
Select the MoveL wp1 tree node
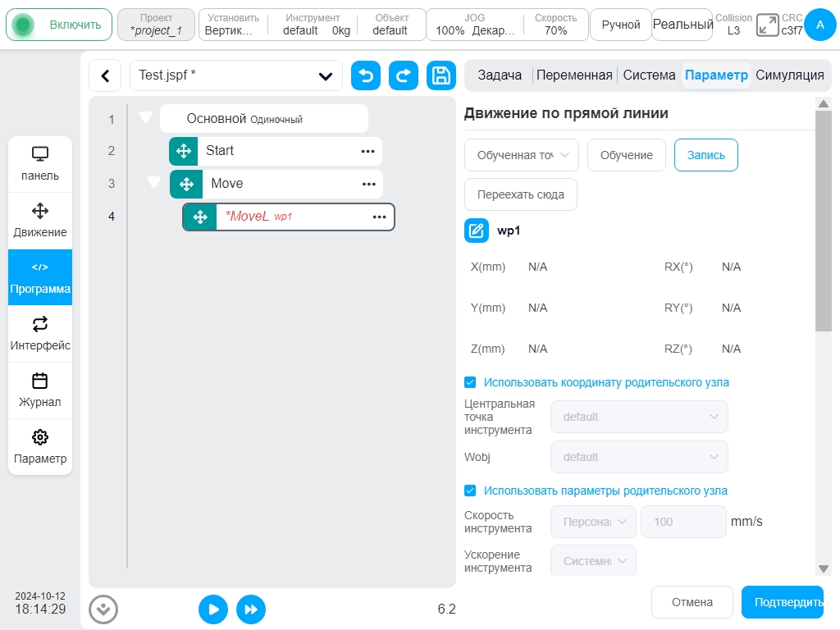tap(289, 217)
